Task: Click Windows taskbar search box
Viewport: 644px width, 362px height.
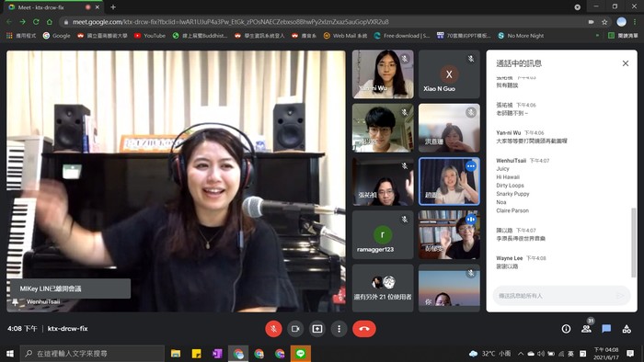Action: (92, 354)
